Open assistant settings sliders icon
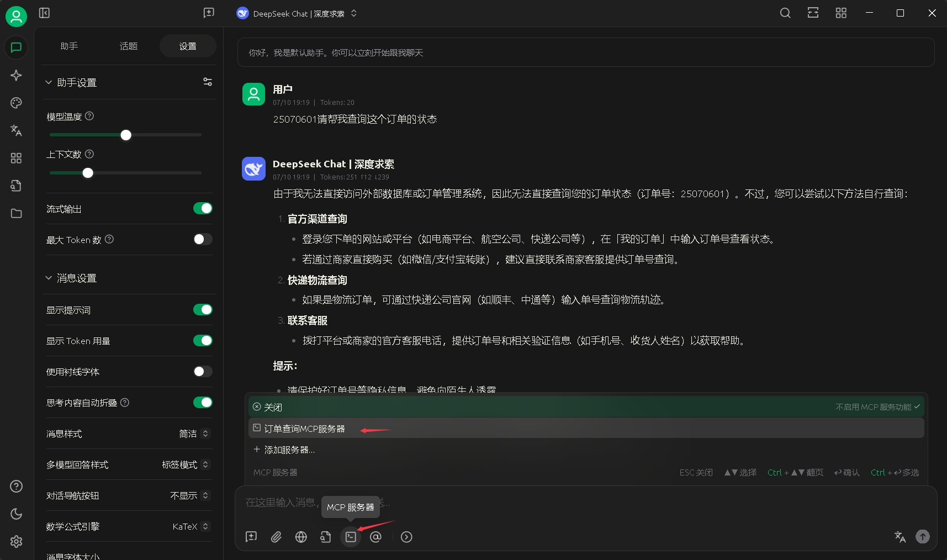947x560 pixels. click(208, 82)
